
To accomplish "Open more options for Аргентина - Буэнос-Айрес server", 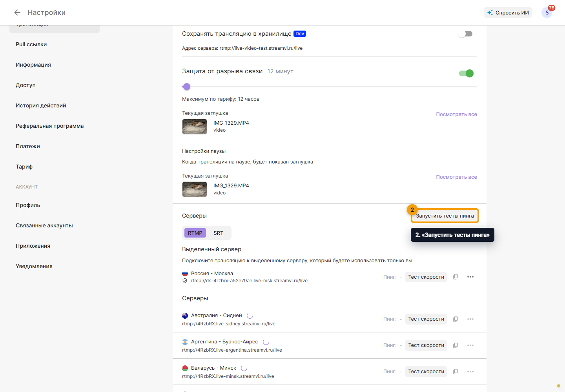I will click(x=470, y=345).
